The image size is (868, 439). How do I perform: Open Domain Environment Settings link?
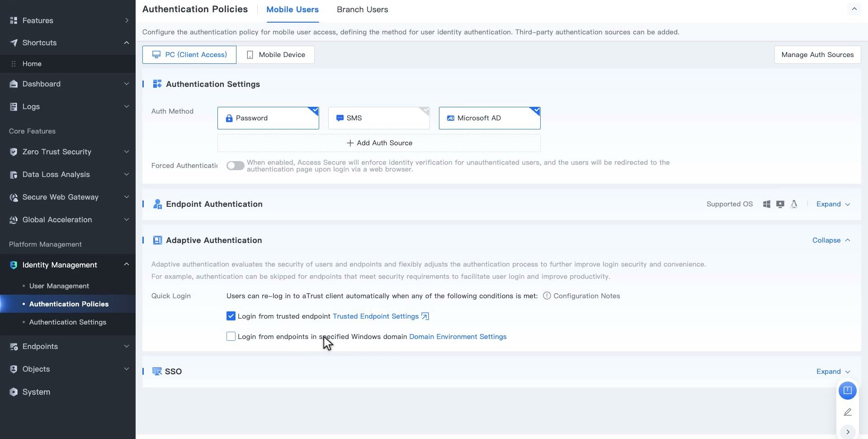[458, 337]
